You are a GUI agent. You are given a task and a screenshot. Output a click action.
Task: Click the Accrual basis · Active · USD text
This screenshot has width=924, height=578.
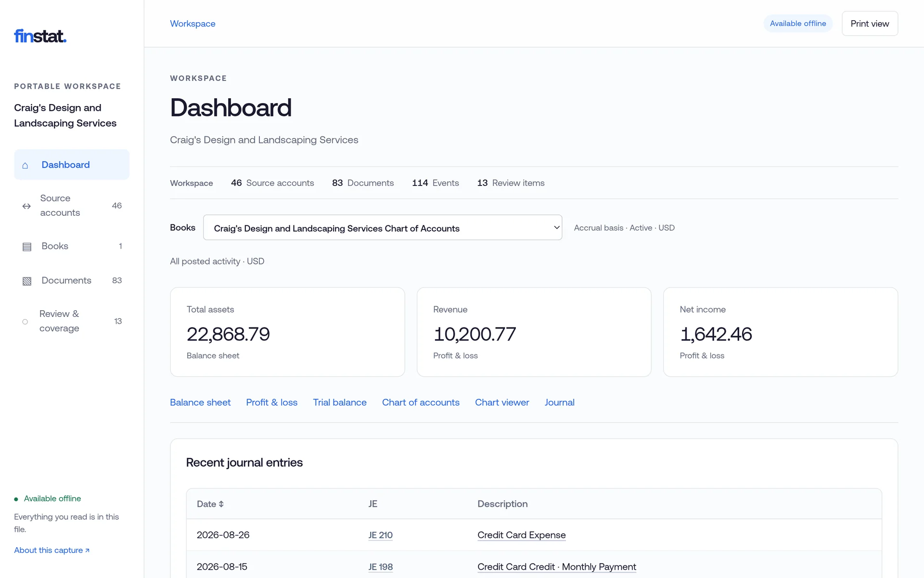(624, 228)
